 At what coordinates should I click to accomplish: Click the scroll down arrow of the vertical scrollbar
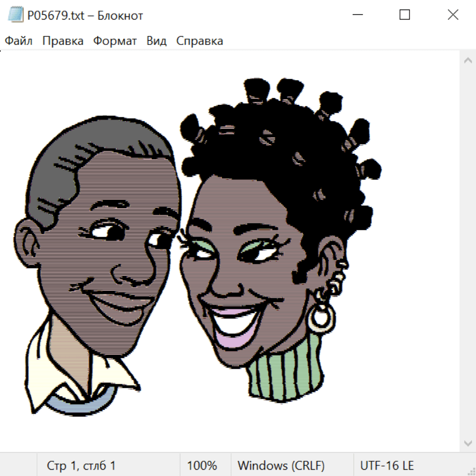468,443
